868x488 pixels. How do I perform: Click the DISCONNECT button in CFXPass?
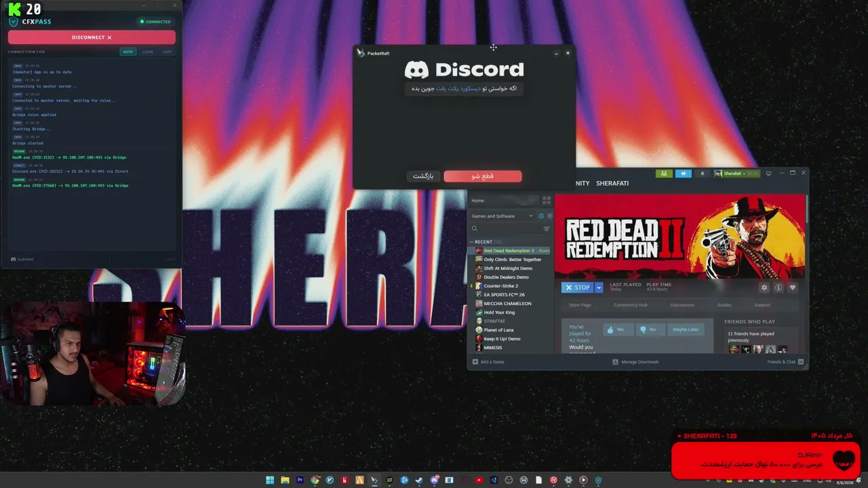click(x=92, y=37)
